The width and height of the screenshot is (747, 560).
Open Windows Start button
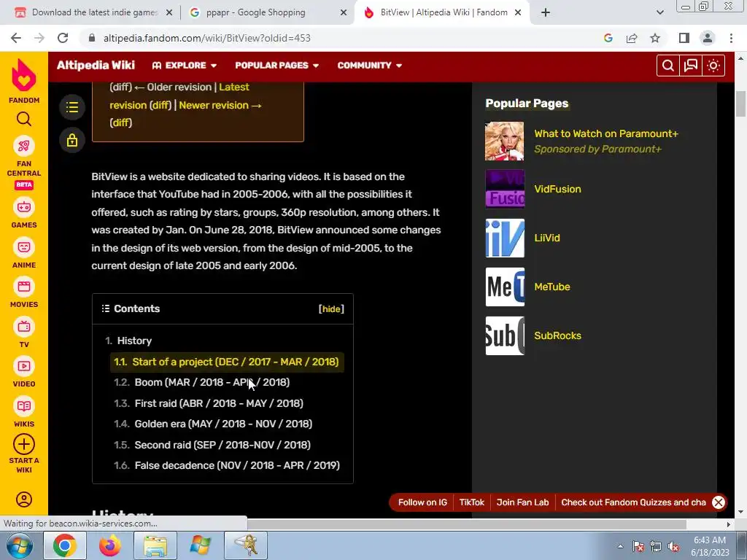20,545
